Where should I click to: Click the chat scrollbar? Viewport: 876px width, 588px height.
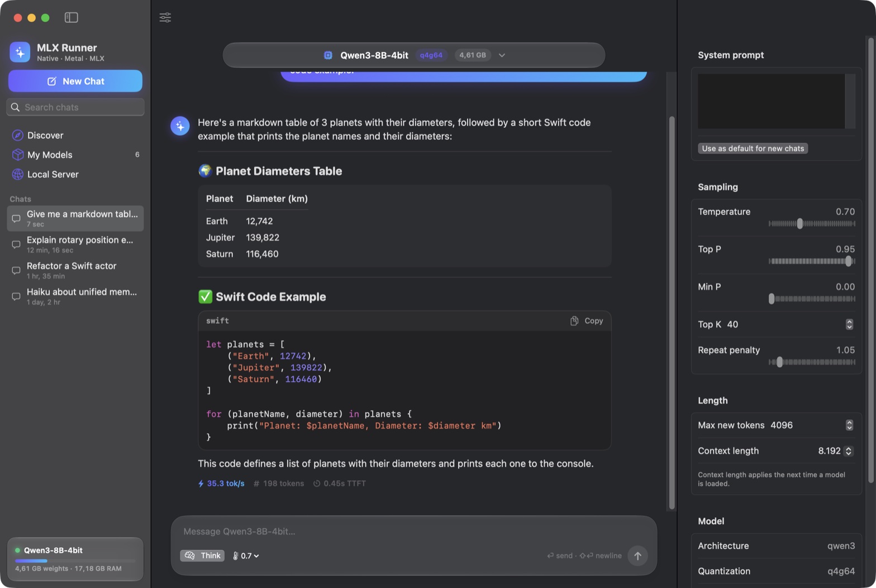(x=672, y=313)
